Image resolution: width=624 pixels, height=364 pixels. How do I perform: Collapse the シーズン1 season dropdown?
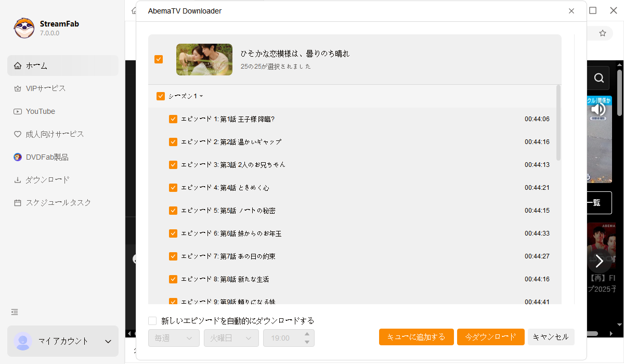[x=201, y=96]
